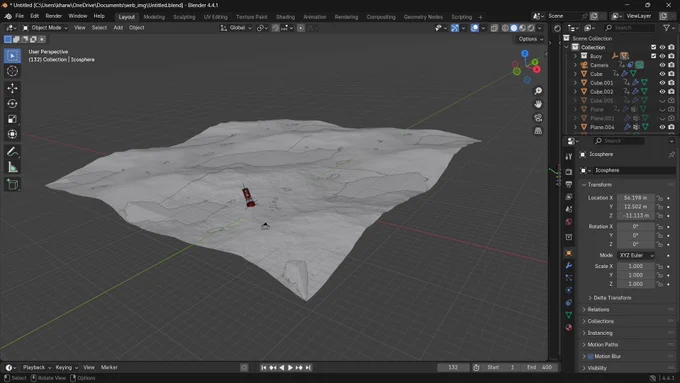Click the pan view hand icon

pos(538,104)
